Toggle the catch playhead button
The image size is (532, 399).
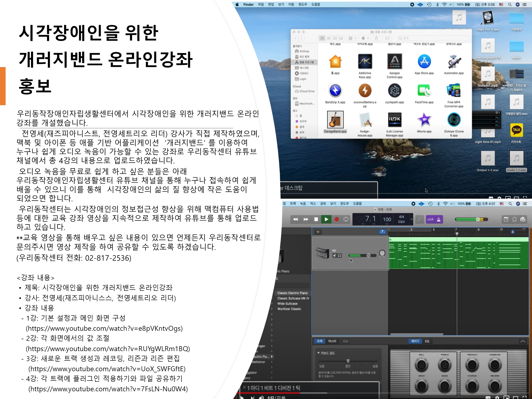382,232
